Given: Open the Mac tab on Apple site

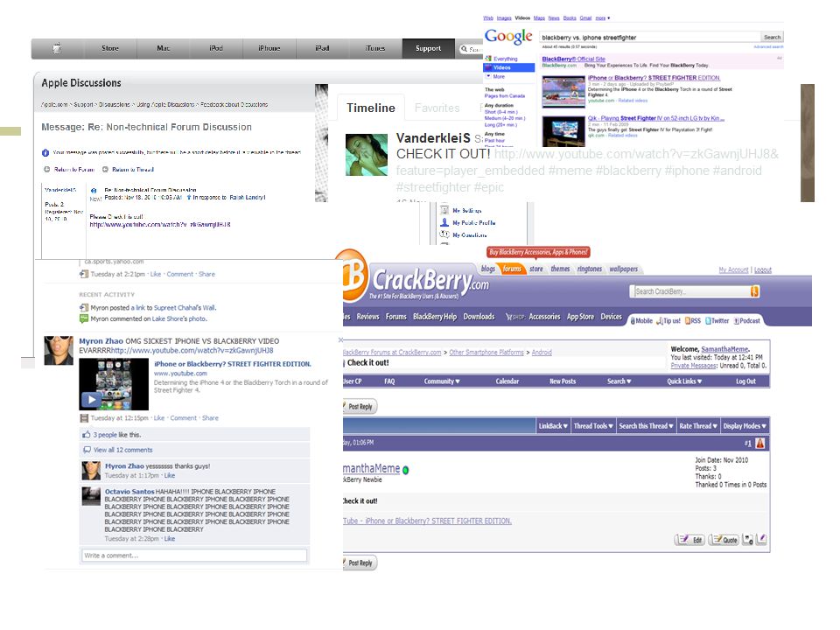Looking at the screenshot, I should (164, 48).
